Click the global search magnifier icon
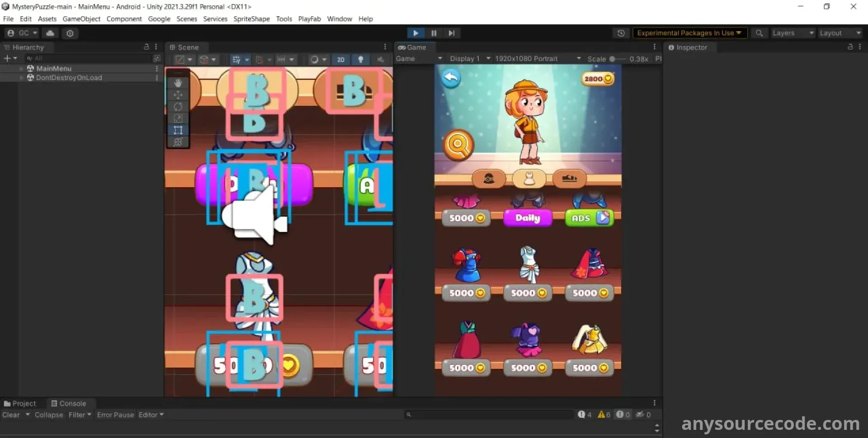Screen dimensions: 868x438 pyautogui.click(x=759, y=33)
